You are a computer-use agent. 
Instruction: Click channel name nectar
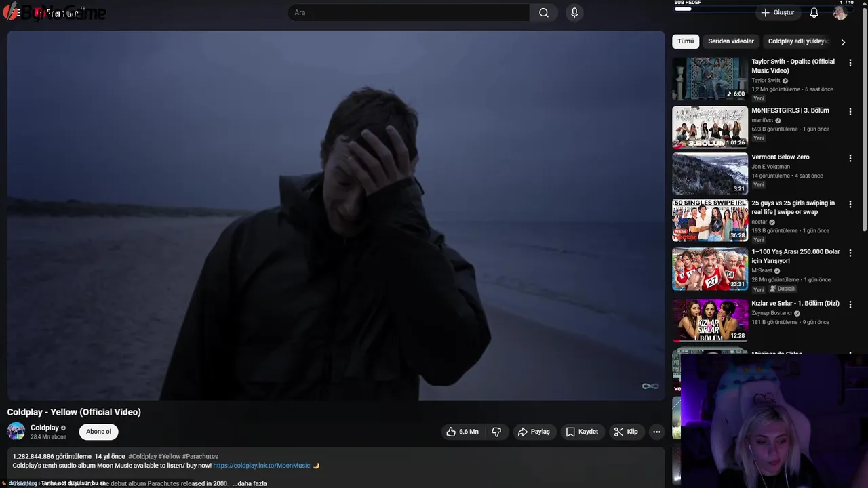pos(759,222)
